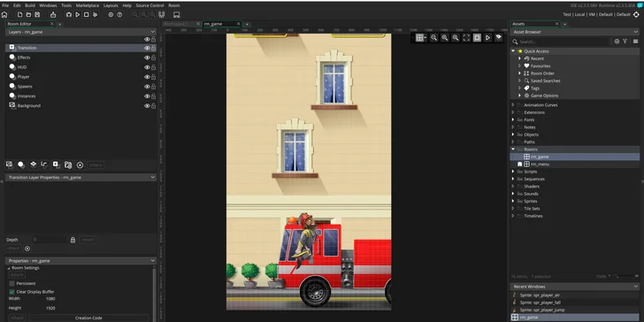Open the File menu

pyautogui.click(x=5, y=5)
